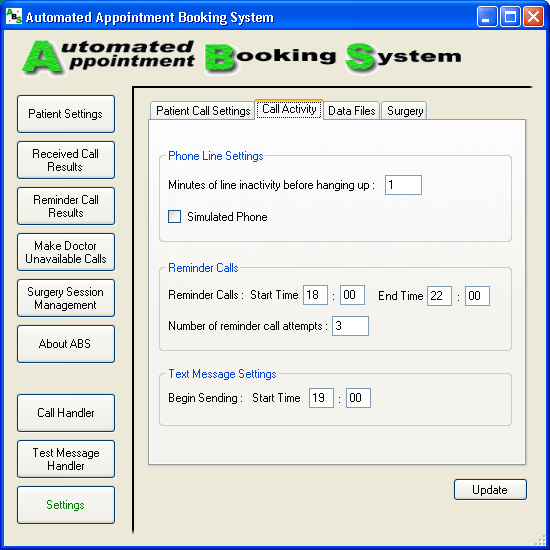Viewport: 550px width, 550px height.
Task: Click the text message start hour field
Action: [321, 398]
